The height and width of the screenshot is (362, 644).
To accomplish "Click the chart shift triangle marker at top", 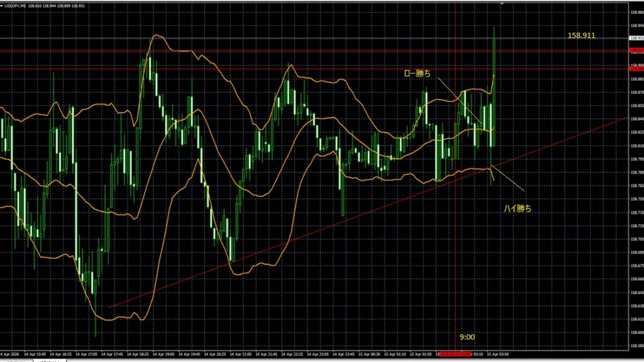I will 501,4.
